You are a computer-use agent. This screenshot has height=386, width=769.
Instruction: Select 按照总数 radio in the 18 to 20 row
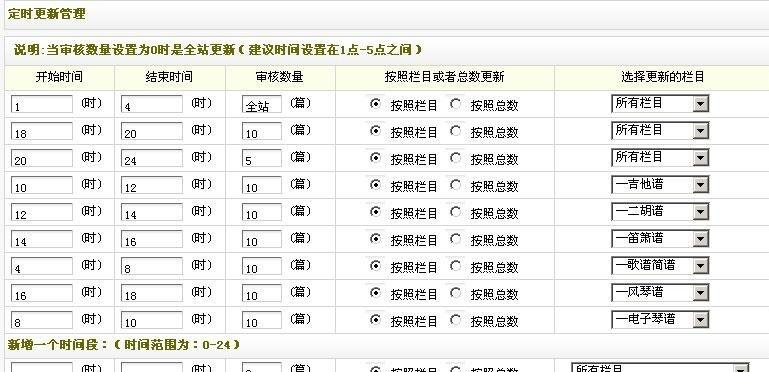(456, 130)
